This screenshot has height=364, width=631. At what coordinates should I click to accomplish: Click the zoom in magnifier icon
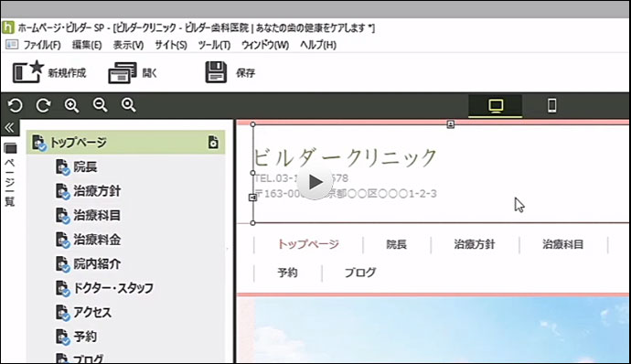coord(71,105)
